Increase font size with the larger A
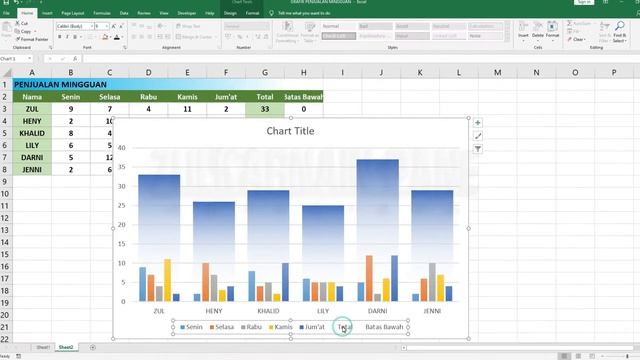Image resolution: width=640 pixels, height=360 pixels. (x=114, y=26)
